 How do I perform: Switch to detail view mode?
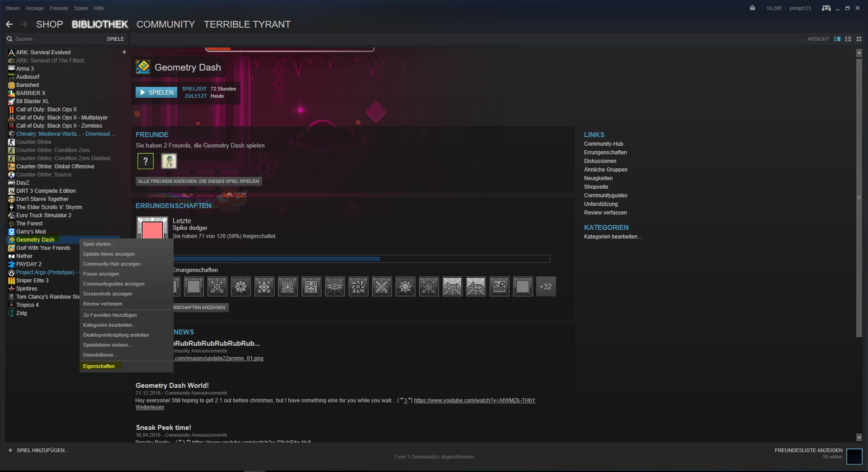[837, 39]
